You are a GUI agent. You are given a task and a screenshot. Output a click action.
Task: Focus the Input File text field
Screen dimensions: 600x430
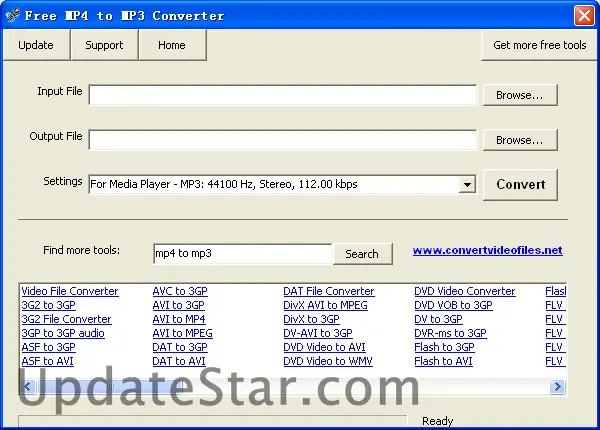pos(283,95)
